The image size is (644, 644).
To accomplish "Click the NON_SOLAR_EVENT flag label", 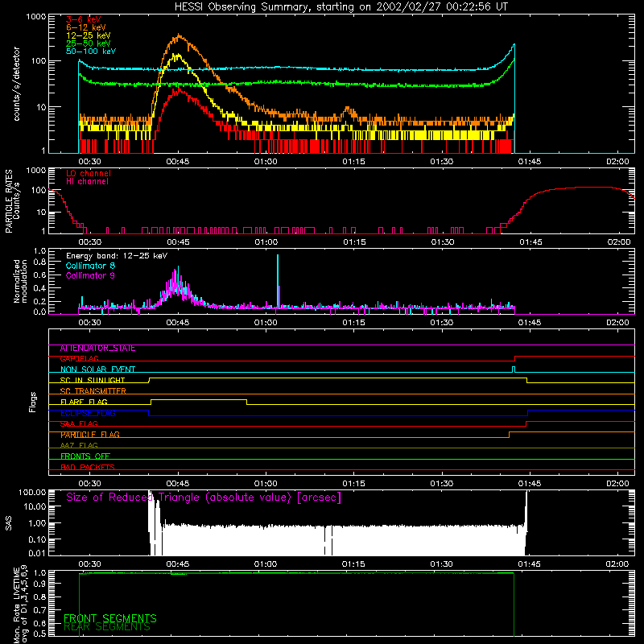I will (x=97, y=369).
